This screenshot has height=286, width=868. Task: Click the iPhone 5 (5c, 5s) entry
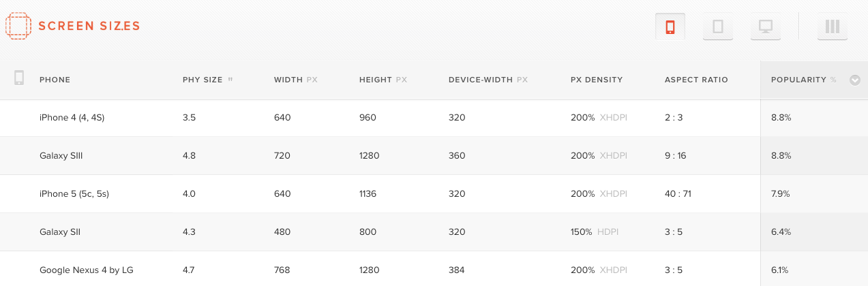coord(74,194)
